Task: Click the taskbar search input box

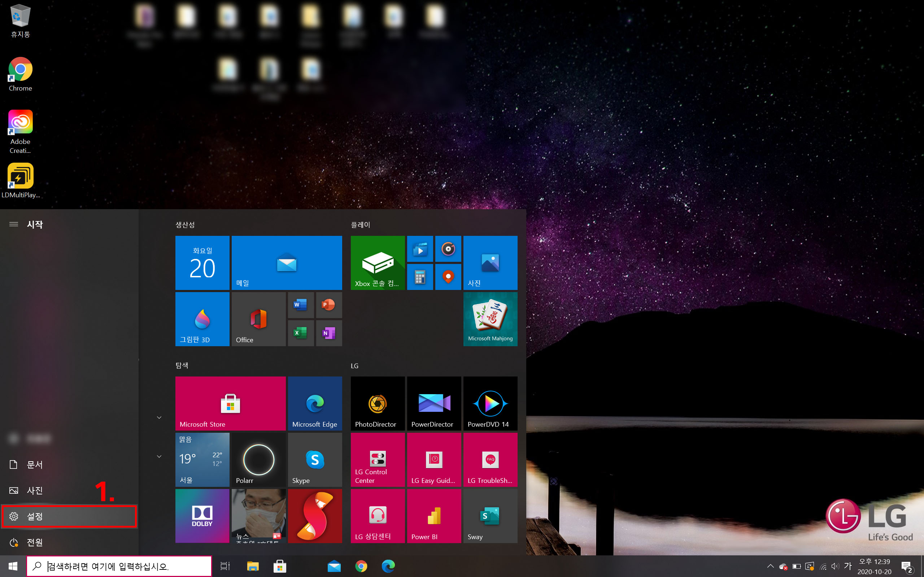Action: pyautogui.click(x=119, y=566)
